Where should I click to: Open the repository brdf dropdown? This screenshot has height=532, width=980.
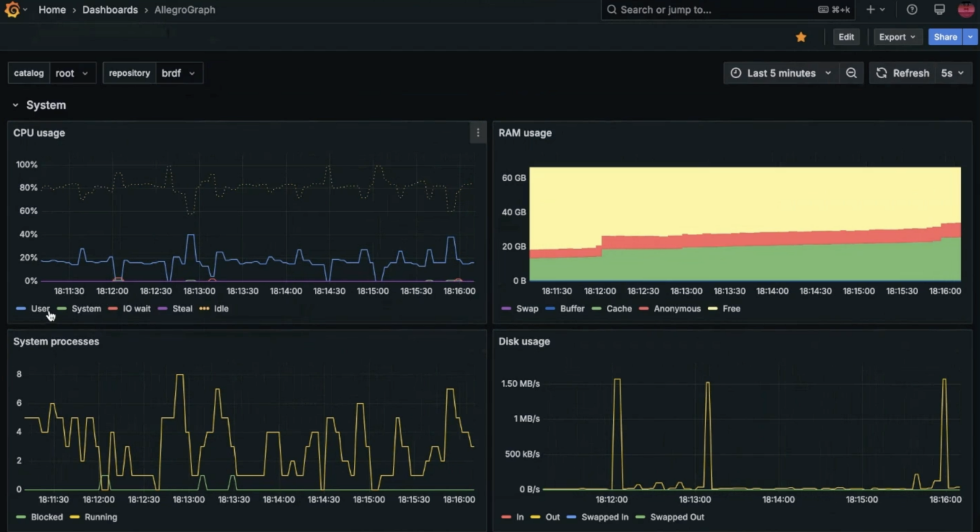(x=178, y=73)
